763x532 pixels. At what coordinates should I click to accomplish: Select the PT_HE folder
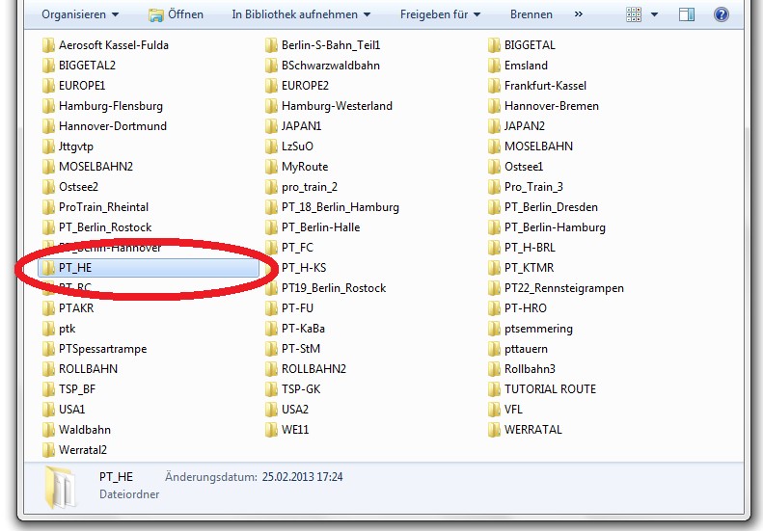pyautogui.click(x=74, y=268)
